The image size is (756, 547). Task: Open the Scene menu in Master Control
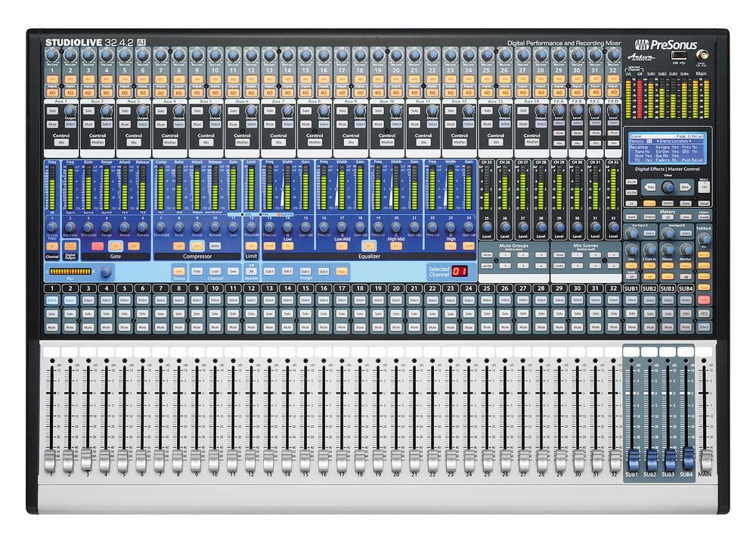[x=649, y=204]
